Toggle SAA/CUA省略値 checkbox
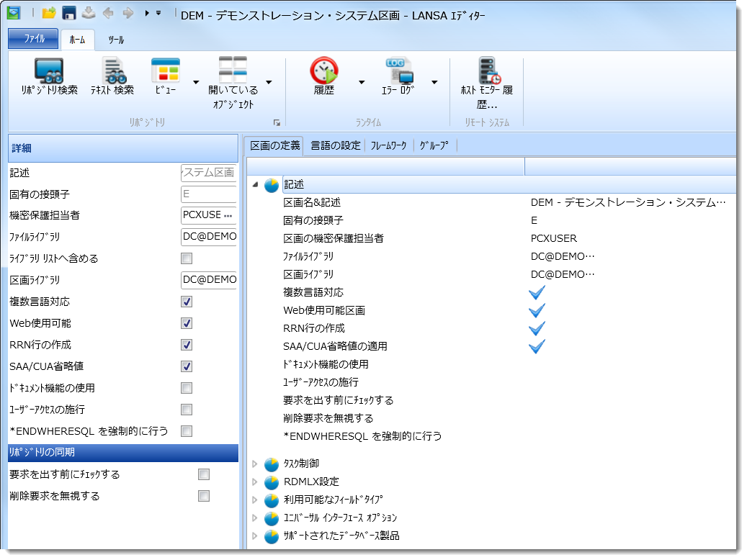Viewport: 747px width, 560px height. [x=187, y=366]
